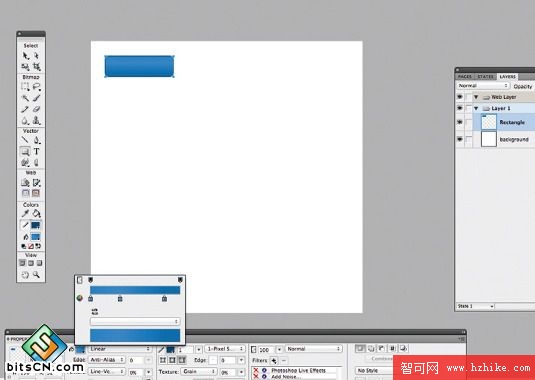This screenshot has height=380, width=535.
Task: Select the Marquee tool
Action: (25, 87)
